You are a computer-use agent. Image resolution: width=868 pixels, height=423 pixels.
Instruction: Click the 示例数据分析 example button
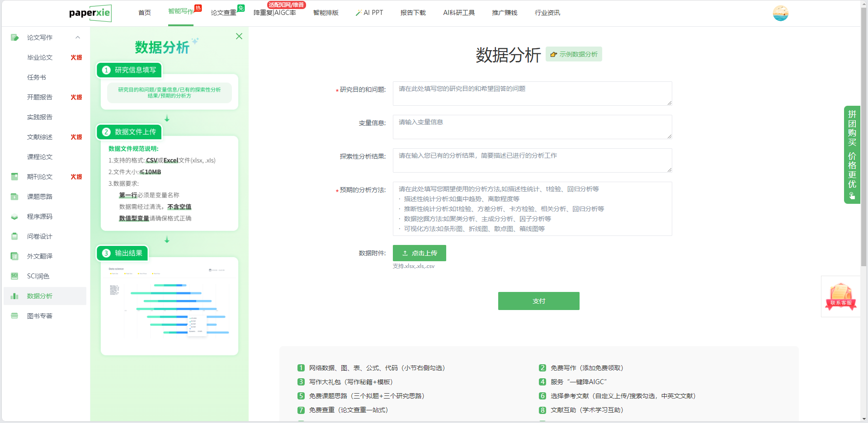[x=574, y=54]
